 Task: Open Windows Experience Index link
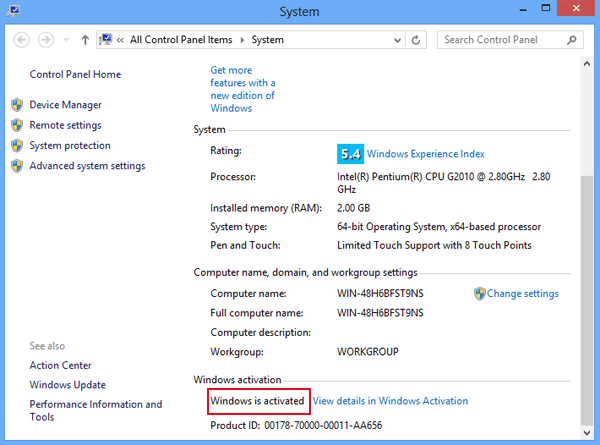(426, 154)
